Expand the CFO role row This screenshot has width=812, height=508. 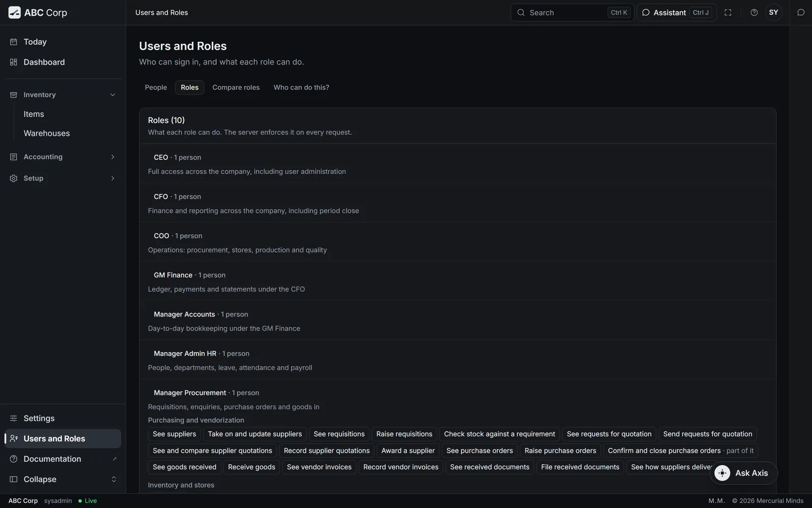pyautogui.click(x=458, y=203)
